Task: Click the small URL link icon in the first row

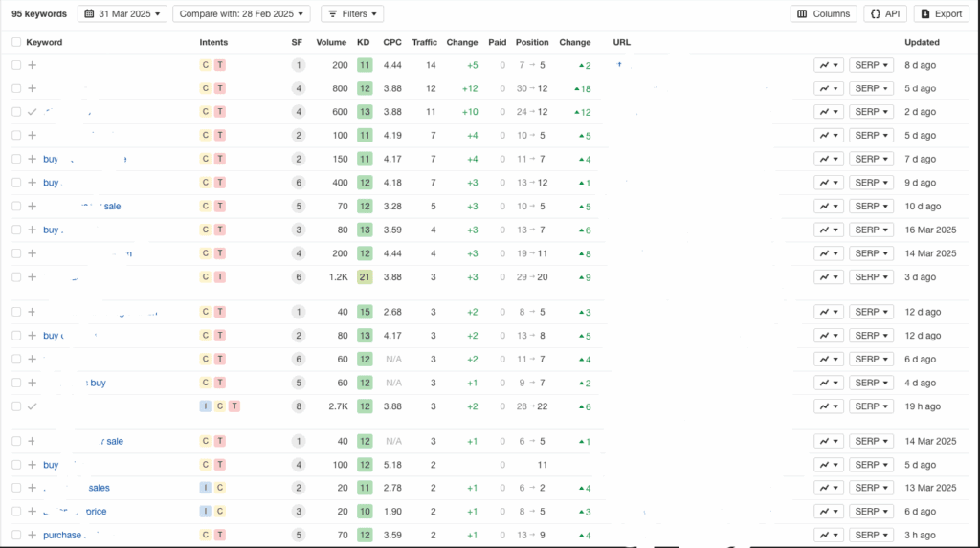Action: point(619,64)
